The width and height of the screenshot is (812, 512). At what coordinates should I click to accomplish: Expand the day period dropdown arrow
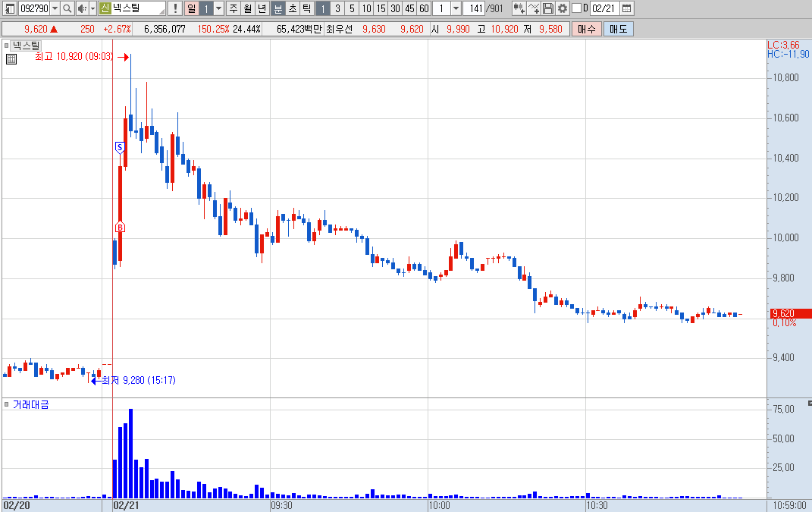coord(218,8)
